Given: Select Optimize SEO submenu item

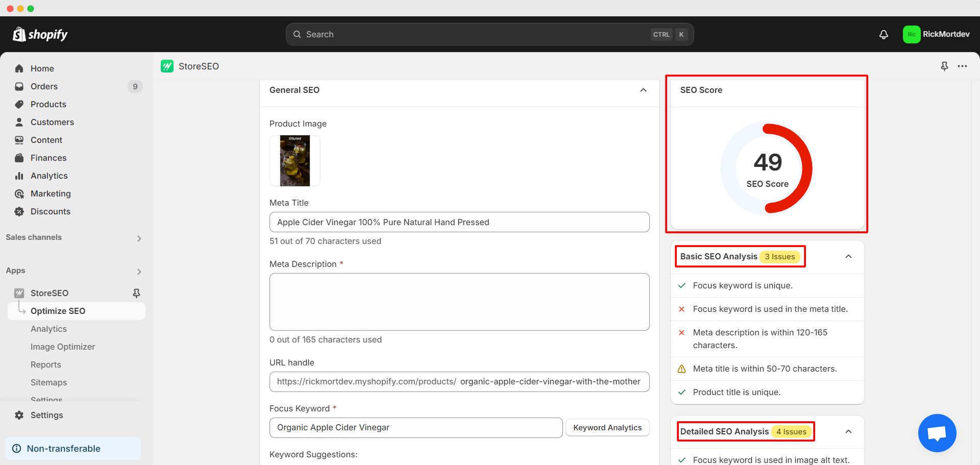Looking at the screenshot, I should [x=77, y=311].
